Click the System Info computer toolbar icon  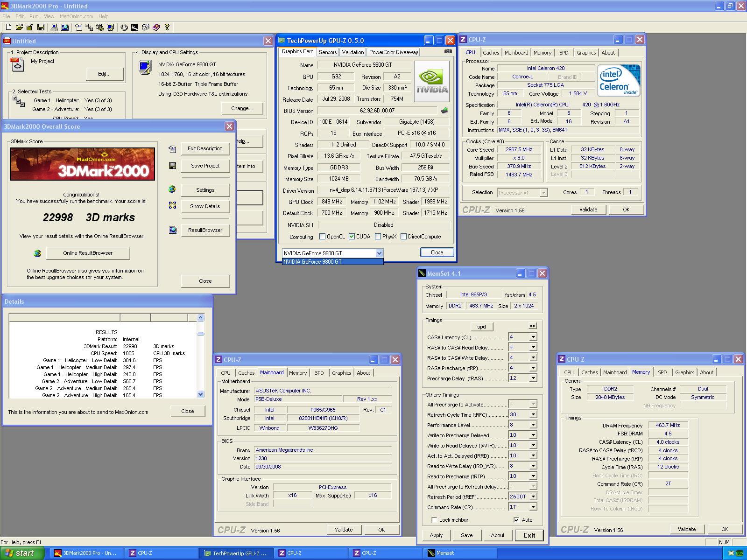tap(54, 27)
